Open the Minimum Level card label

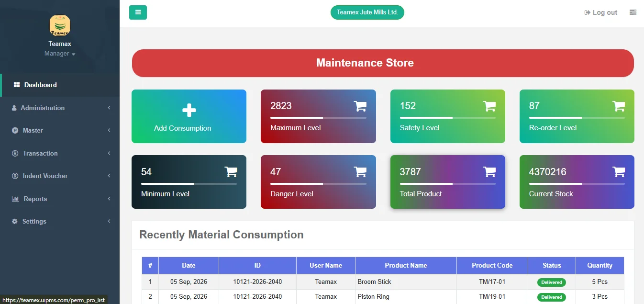click(x=165, y=194)
